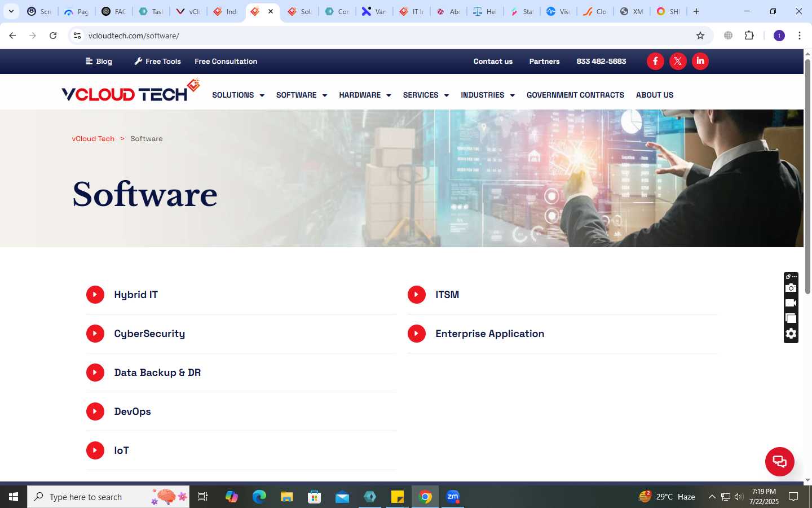The height and width of the screenshot is (508, 812).
Task: Open Microsoft Edge from the taskbar
Action: tap(259, 497)
